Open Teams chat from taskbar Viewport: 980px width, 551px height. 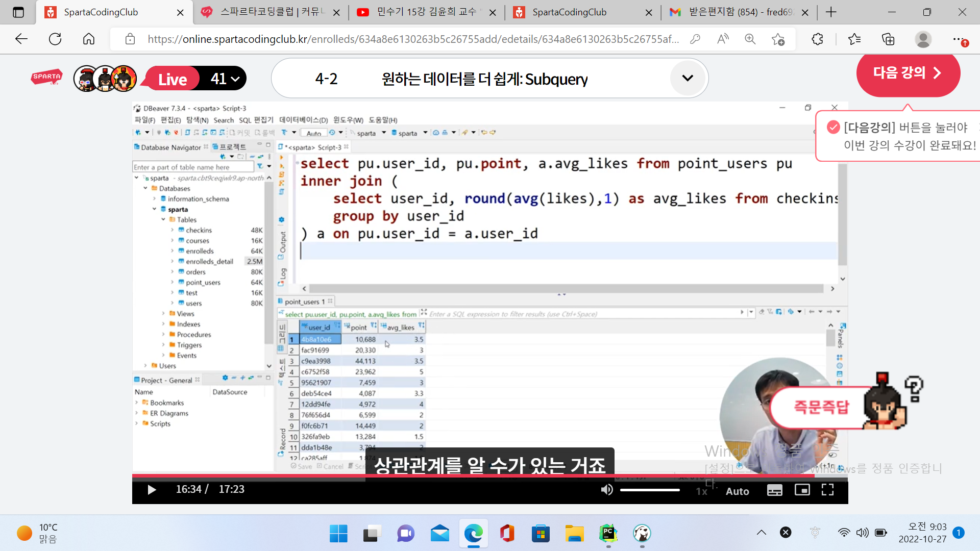406,534
